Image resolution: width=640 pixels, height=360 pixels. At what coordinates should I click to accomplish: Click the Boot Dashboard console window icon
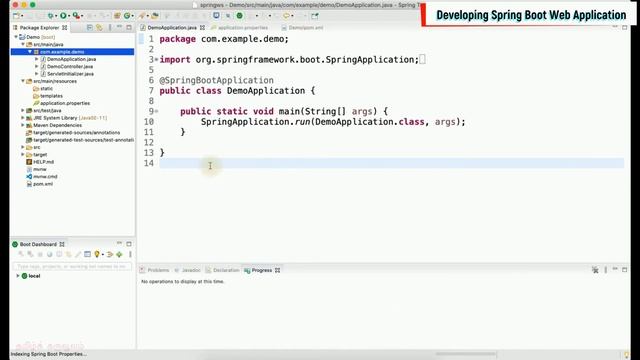pos(87,254)
